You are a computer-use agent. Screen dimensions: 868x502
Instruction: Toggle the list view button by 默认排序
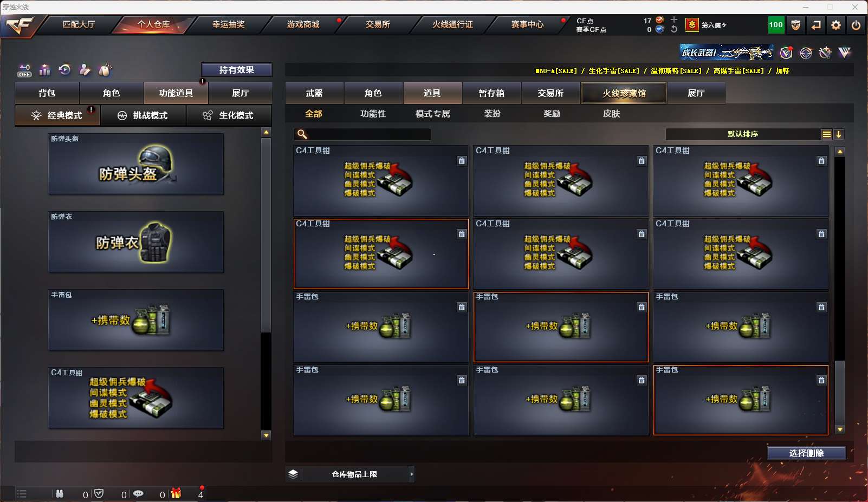coord(827,134)
